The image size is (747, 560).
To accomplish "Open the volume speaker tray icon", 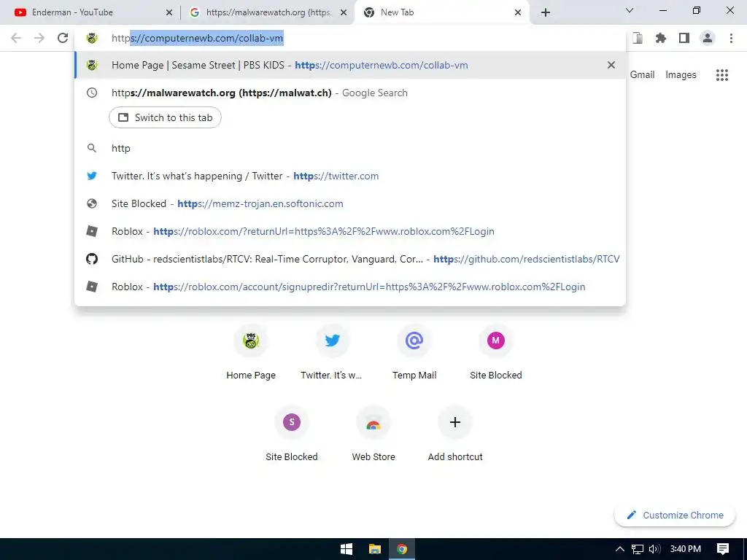I will click(654, 549).
